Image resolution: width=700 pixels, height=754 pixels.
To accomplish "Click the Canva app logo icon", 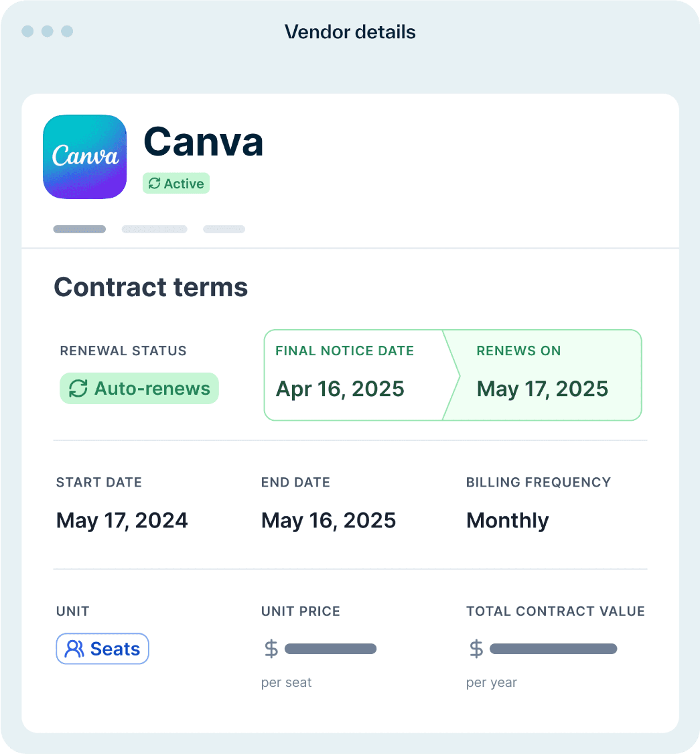I will coord(84,157).
